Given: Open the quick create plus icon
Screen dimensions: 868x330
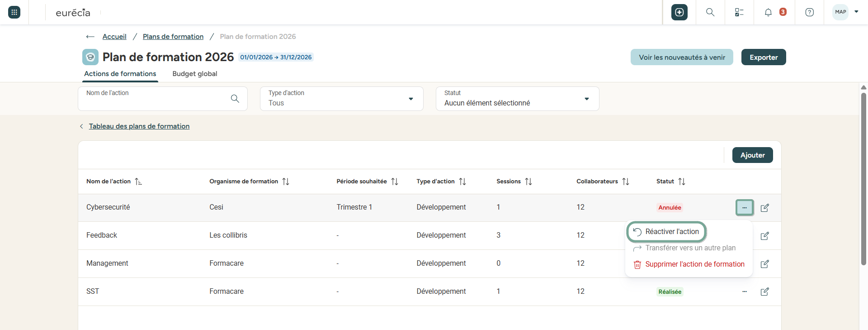Looking at the screenshot, I should tap(679, 12).
